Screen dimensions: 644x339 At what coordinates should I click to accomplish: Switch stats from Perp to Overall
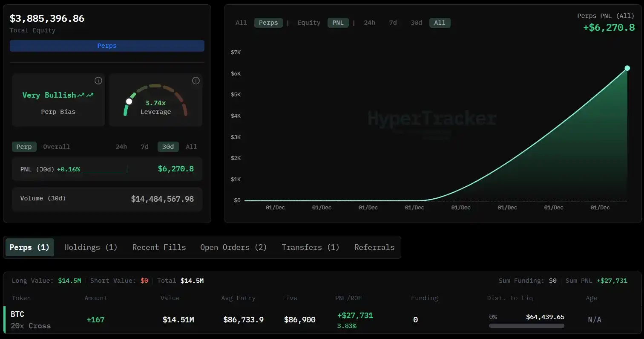56,146
